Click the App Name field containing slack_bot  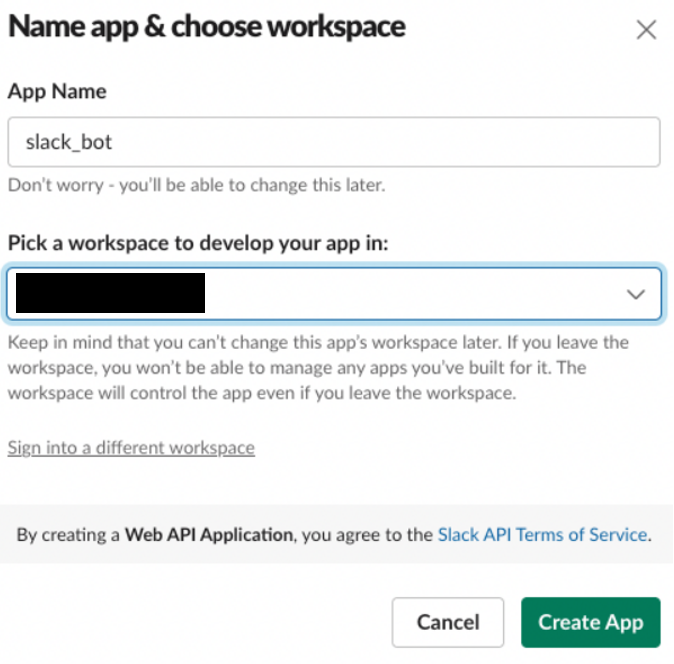point(334,142)
